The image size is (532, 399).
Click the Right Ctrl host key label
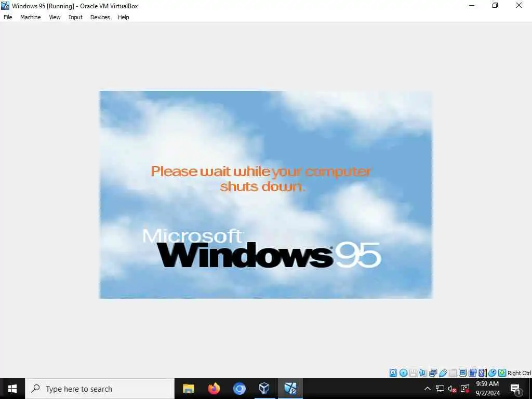click(519, 373)
